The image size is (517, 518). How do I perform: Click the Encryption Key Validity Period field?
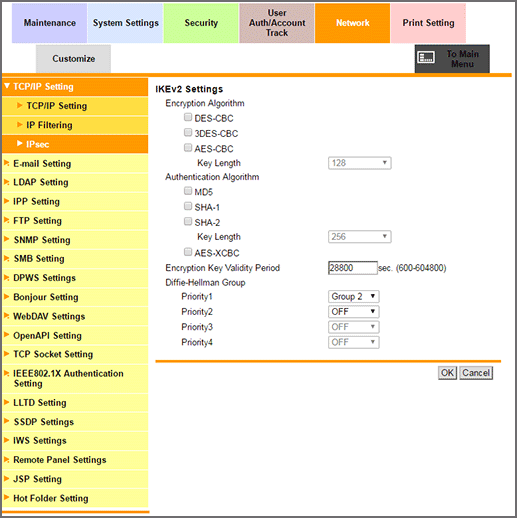point(353,268)
